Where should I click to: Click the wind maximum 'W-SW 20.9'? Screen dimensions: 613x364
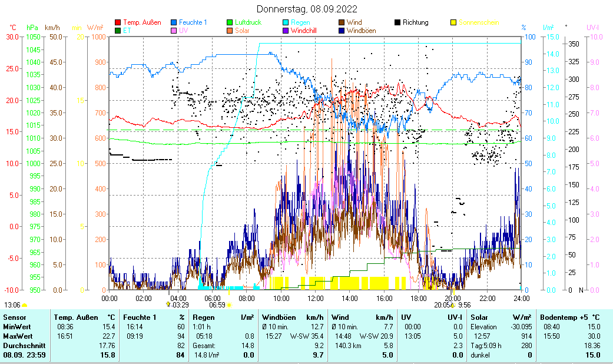point(376,336)
